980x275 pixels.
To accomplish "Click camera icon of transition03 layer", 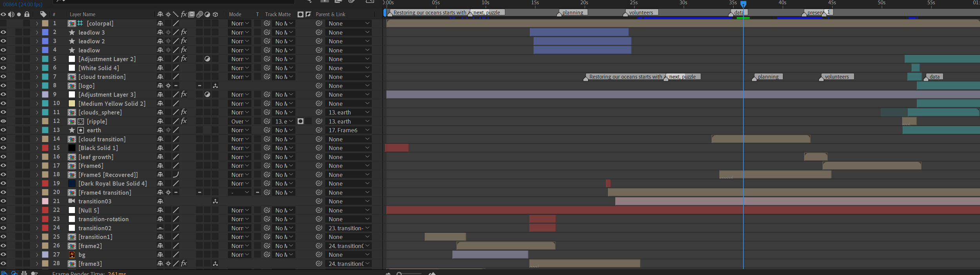I will 72,201.
